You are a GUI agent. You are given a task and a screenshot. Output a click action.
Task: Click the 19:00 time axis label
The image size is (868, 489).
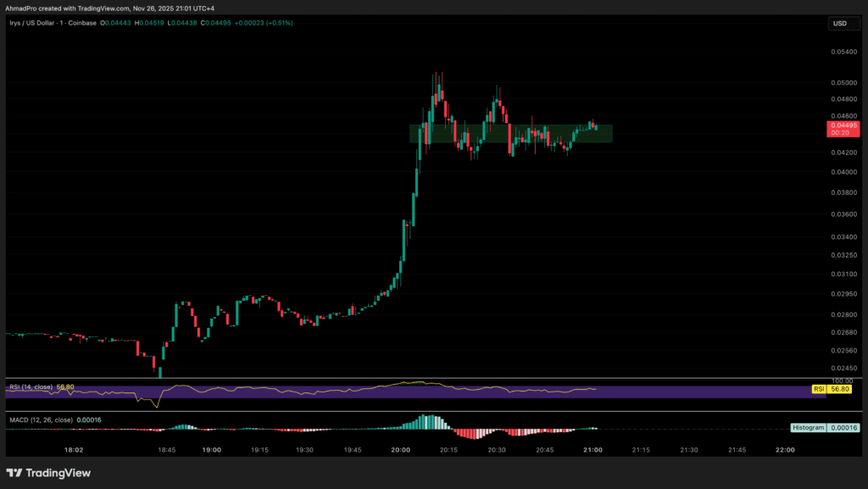click(x=212, y=450)
